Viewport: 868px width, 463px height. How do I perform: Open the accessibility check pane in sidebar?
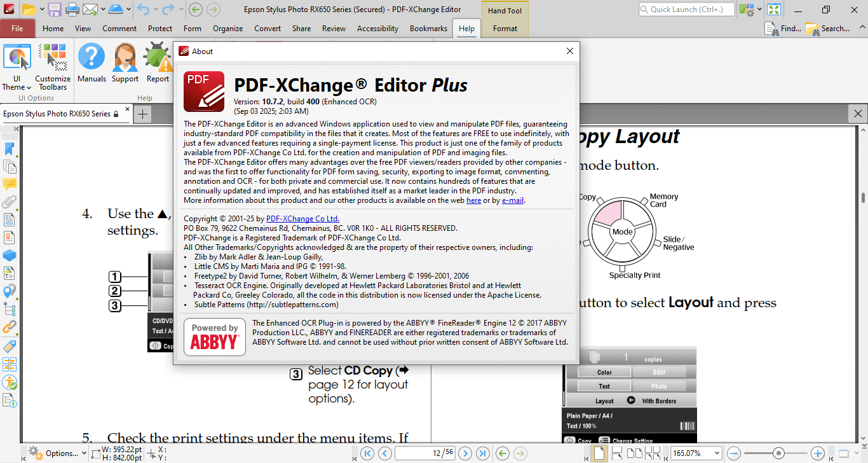click(10, 382)
